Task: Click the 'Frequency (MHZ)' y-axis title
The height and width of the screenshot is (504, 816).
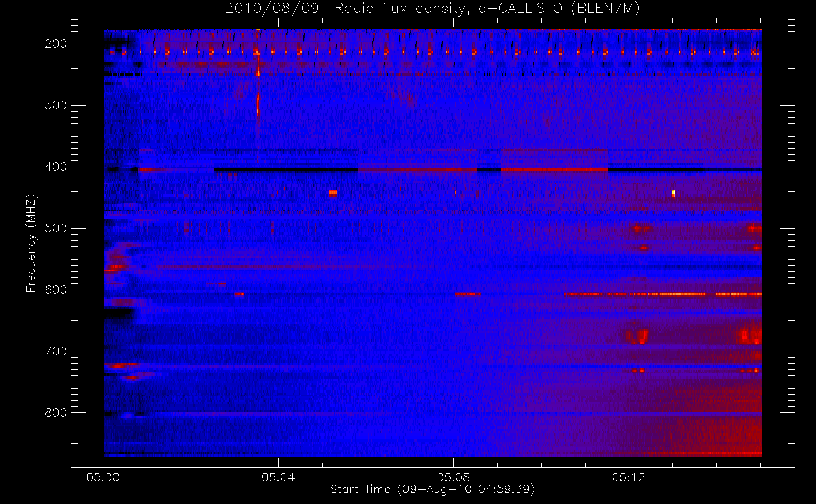Action: [31, 243]
